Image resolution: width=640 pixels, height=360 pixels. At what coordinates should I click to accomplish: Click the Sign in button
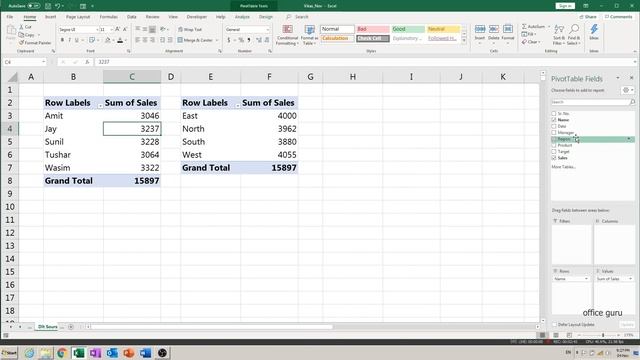565,6
